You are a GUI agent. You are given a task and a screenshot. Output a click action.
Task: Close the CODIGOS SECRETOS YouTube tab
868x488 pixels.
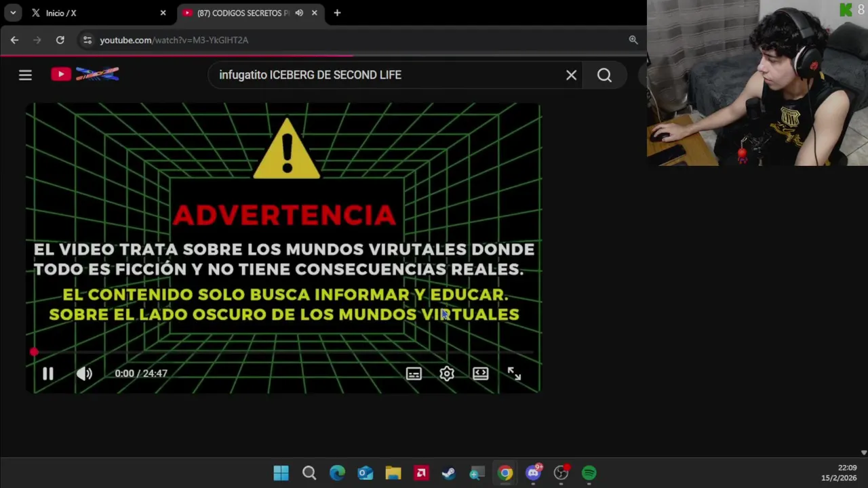tap(314, 13)
